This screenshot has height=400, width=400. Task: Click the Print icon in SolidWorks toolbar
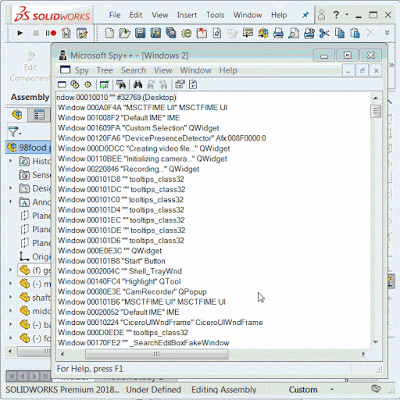coord(278,33)
